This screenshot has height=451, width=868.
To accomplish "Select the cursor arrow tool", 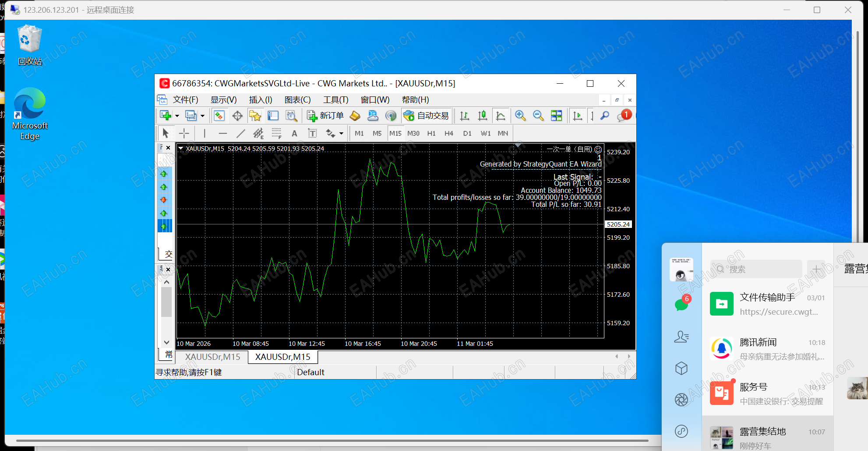I will [166, 133].
